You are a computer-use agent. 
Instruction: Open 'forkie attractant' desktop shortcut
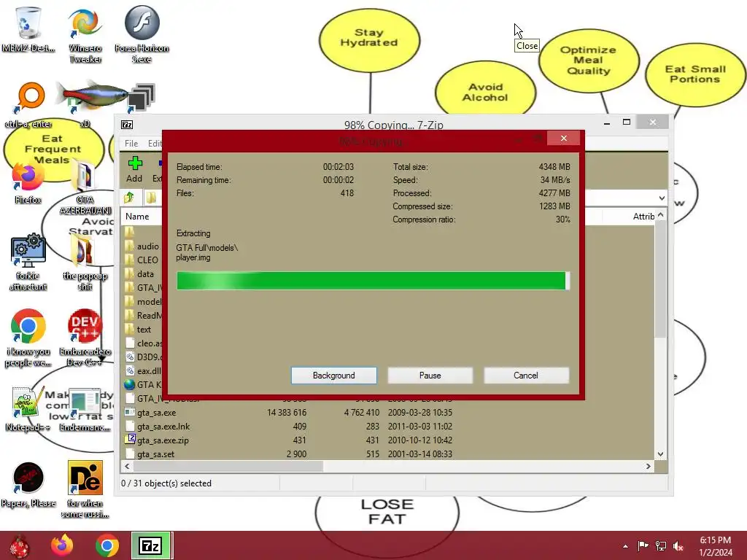[28, 262]
